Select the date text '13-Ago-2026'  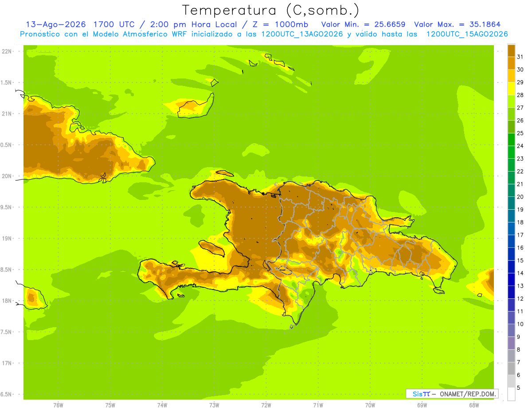(x=56, y=24)
